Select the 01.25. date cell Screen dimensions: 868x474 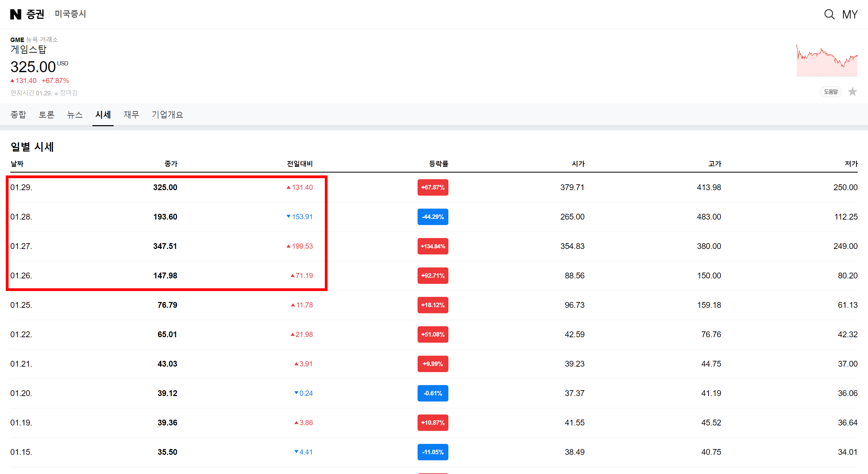21,305
